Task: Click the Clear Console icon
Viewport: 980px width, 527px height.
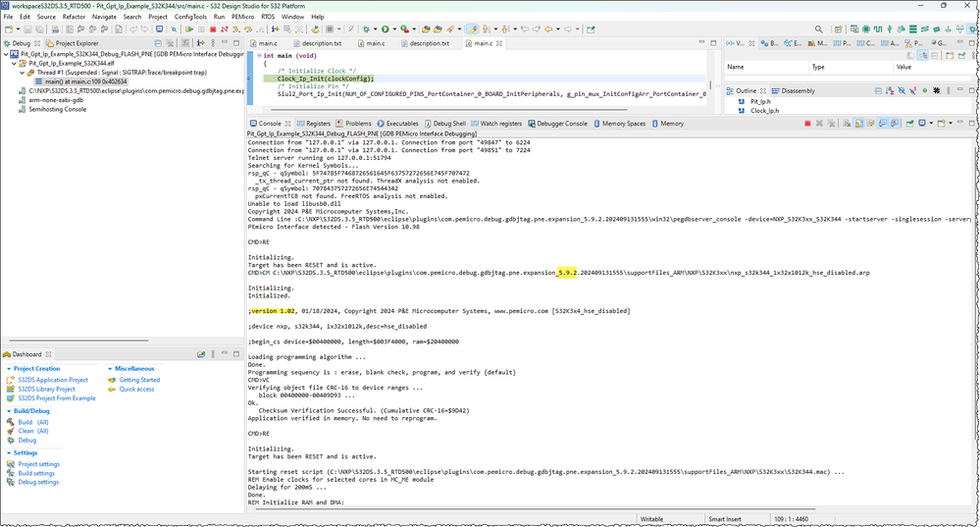Action: (847, 123)
